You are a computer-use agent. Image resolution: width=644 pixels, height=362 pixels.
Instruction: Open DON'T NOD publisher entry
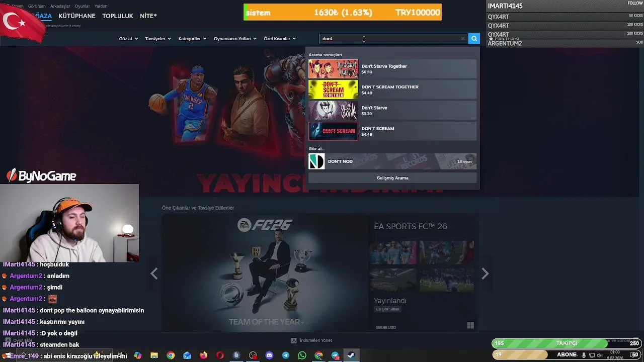[392, 161]
